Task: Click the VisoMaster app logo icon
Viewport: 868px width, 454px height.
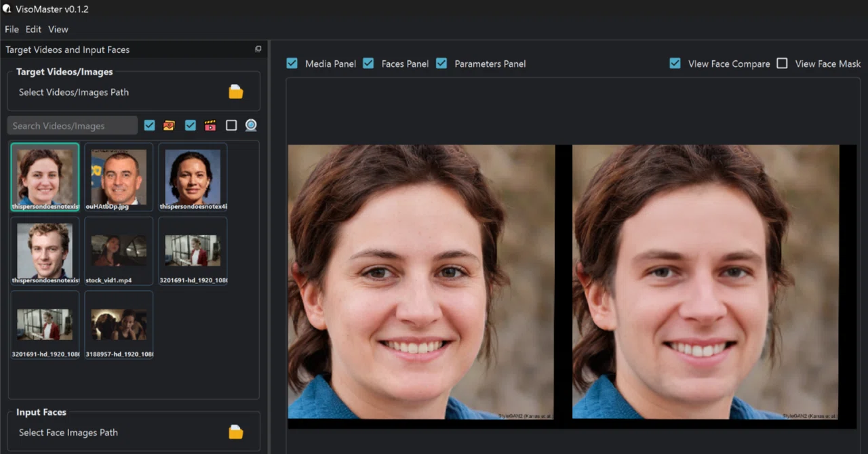Action: tap(7, 9)
